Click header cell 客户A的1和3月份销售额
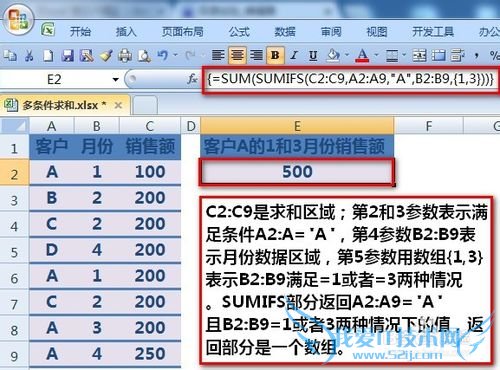500x370 pixels. 297,147
